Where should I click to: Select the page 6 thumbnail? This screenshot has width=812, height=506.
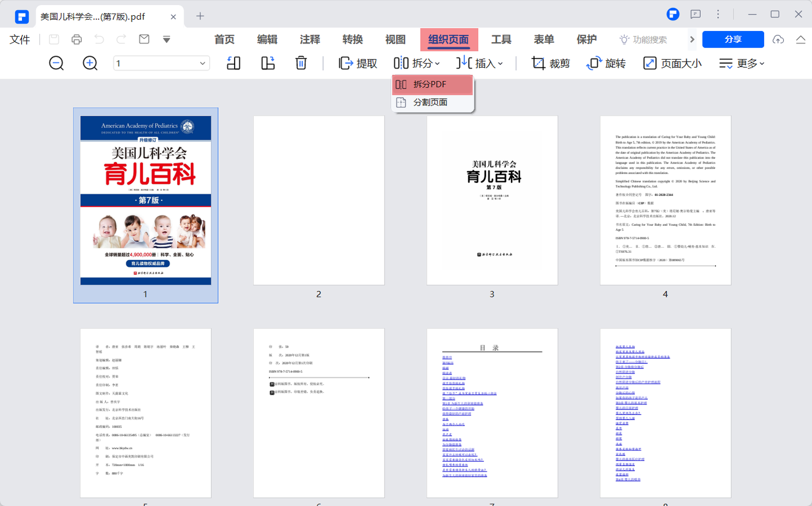click(x=319, y=413)
